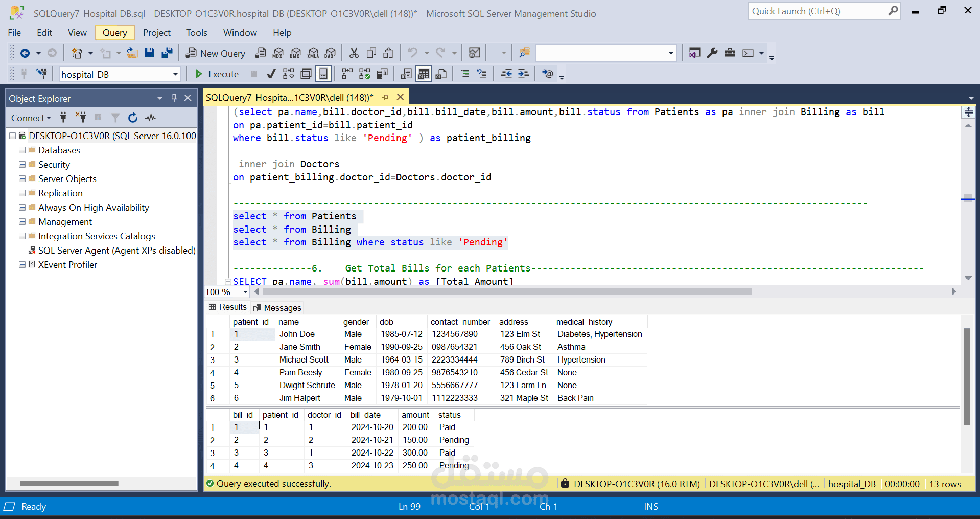The image size is (980, 519).
Task: Click the Paste icon in the toolbar
Action: pyautogui.click(x=389, y=53)
